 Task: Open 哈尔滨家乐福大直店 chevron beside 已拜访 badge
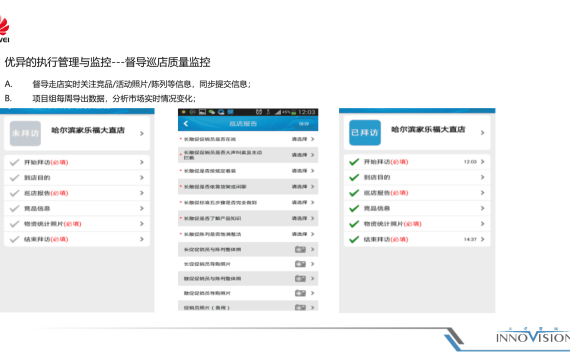tap(482, 133)
